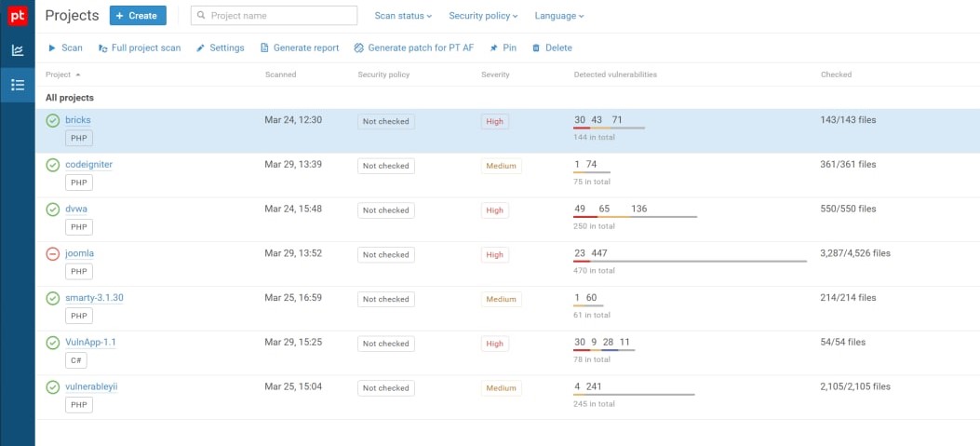Start a scan with the Scan play icon
The height and width of the screenshot is (446, 980).
(x=52, y=47)
